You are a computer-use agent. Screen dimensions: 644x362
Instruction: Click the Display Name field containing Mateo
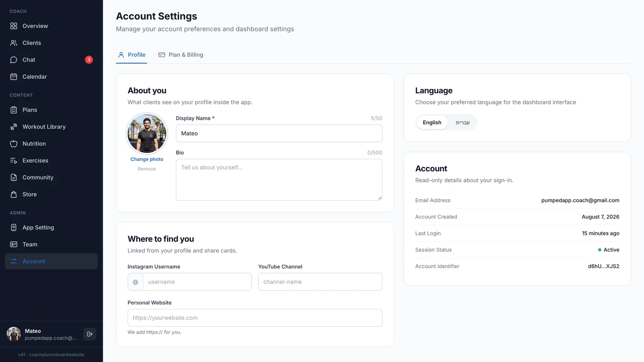pos(279,134)
